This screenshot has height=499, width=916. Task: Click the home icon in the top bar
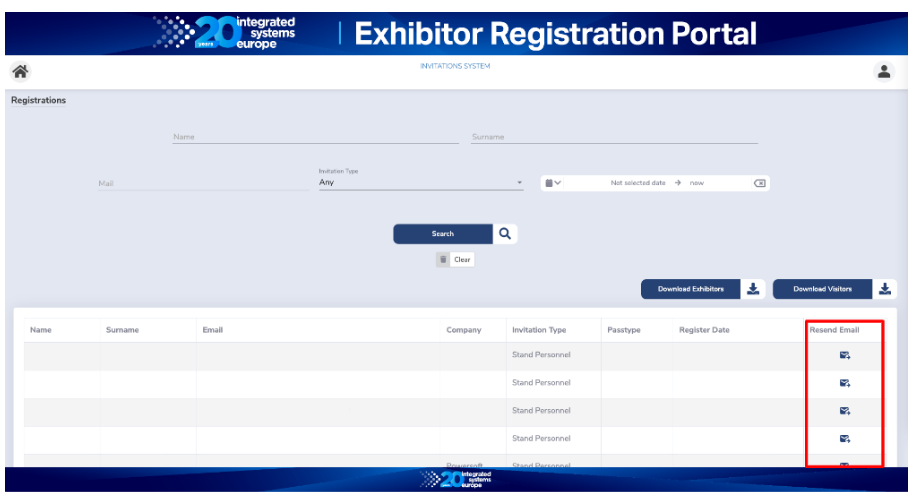[x=19, y=71]
